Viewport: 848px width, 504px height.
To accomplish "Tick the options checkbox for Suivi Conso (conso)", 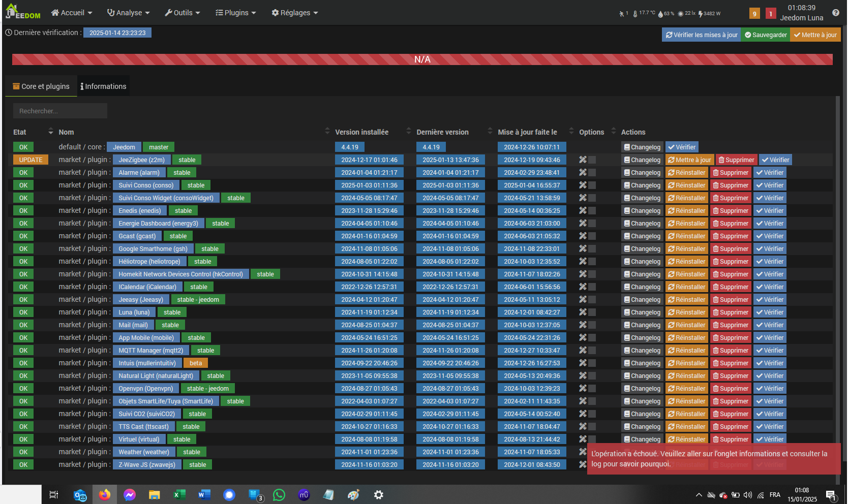I will (x=592, y=185).
